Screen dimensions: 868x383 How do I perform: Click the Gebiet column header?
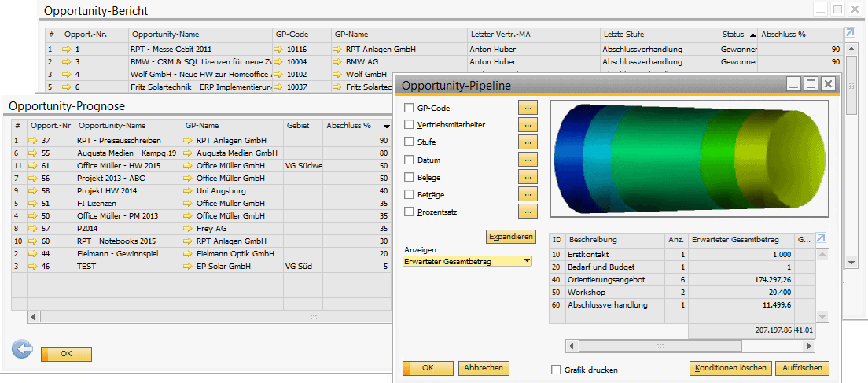[x=304, y=126]
